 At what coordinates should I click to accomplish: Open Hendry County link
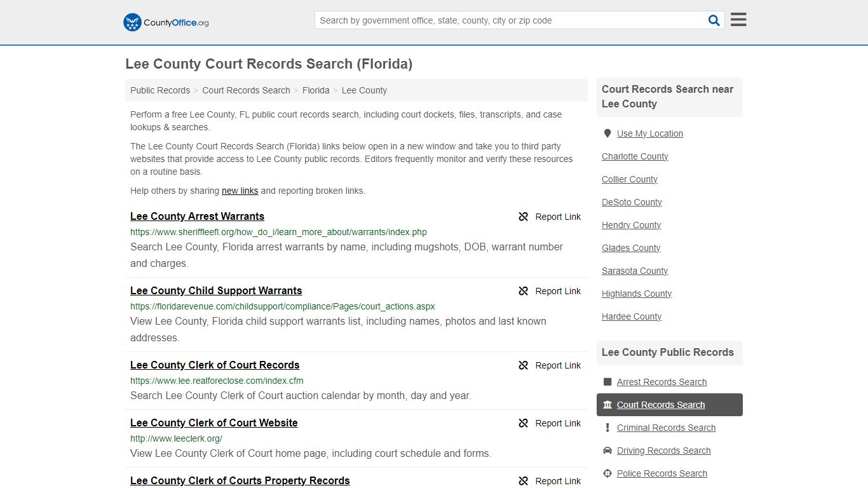coord(631,225)
